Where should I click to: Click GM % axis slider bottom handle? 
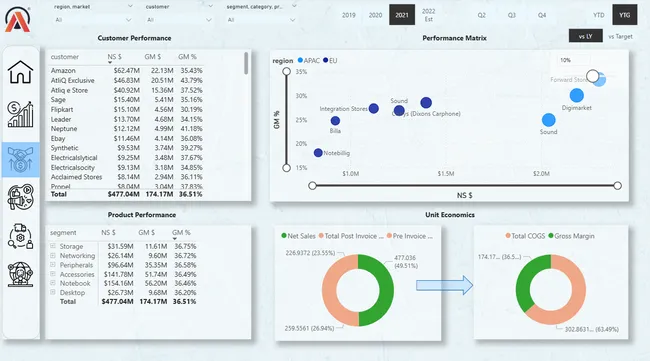point(286,168)
